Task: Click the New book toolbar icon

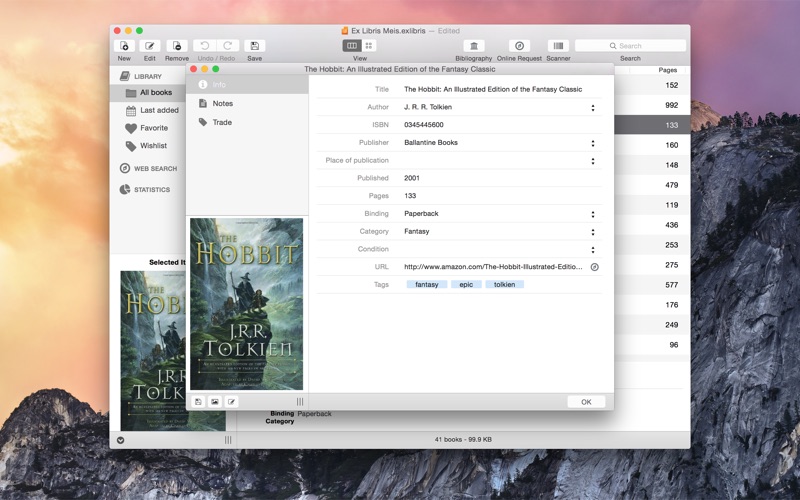Action: tap(124, 46)
